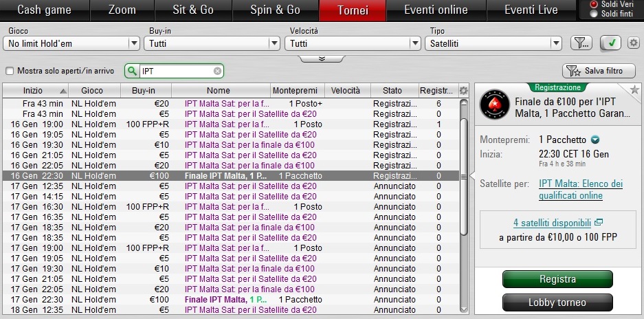Select the 17 Gen 19:30 €10 row
This screenshot has width=644, height=319.
[231, 268]
